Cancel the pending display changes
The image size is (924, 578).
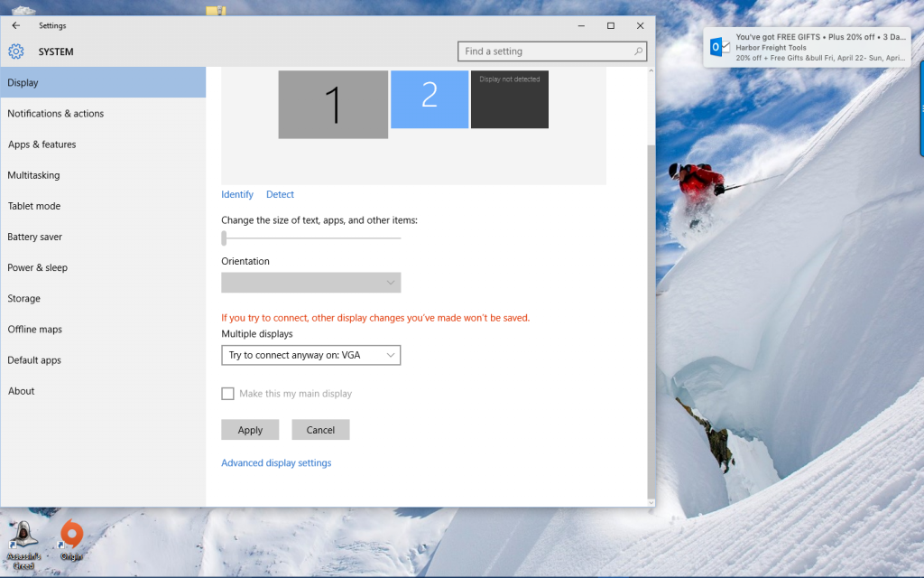point(320,429)
